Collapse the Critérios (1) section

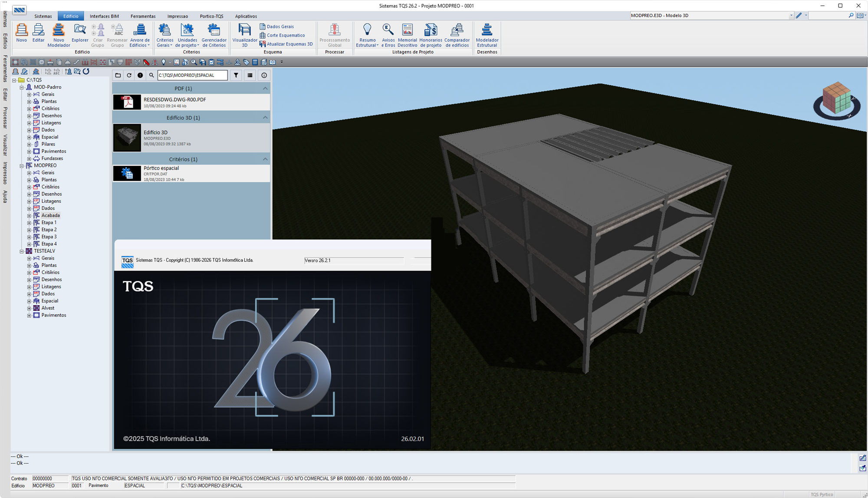click(x=265, y=159)
